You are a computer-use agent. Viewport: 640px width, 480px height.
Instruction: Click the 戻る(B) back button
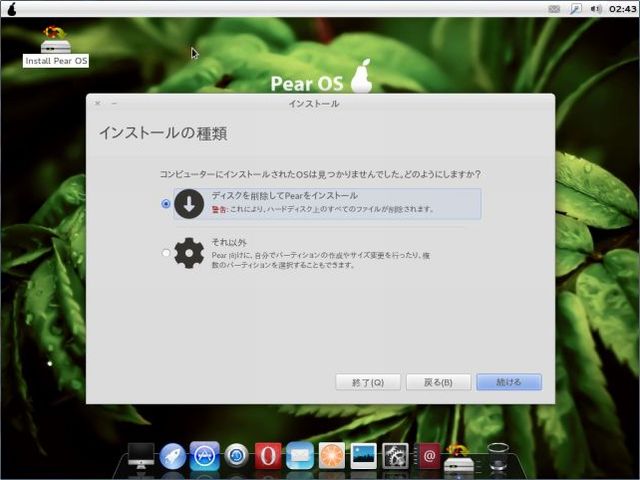(439, 382)
